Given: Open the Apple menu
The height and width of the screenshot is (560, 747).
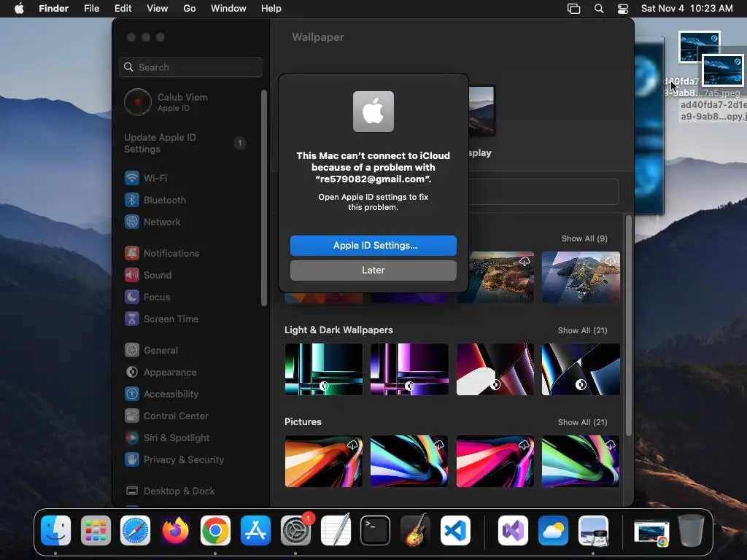Looking at the screenshot, I should pyautogui.click(x=19, y=9).
